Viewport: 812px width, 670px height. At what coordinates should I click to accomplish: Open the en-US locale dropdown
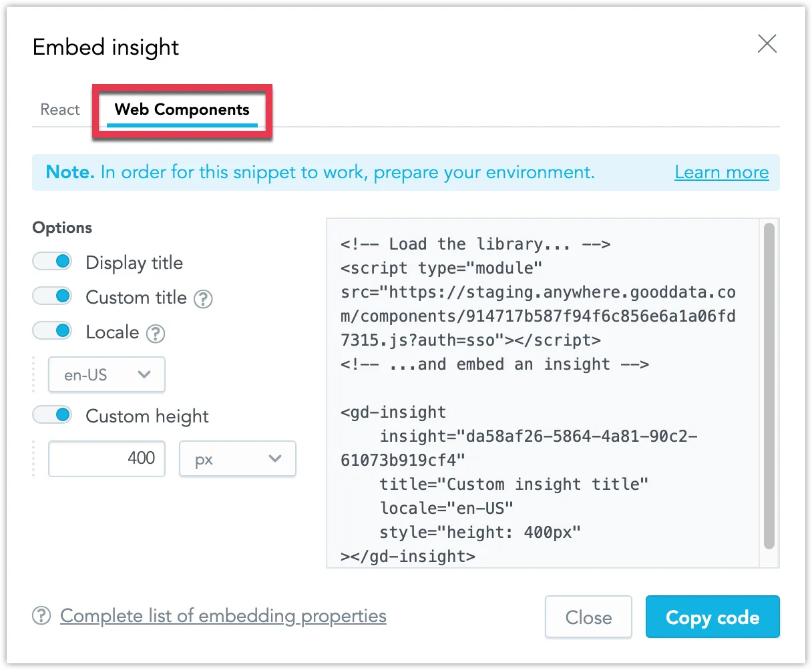point(106,374)
